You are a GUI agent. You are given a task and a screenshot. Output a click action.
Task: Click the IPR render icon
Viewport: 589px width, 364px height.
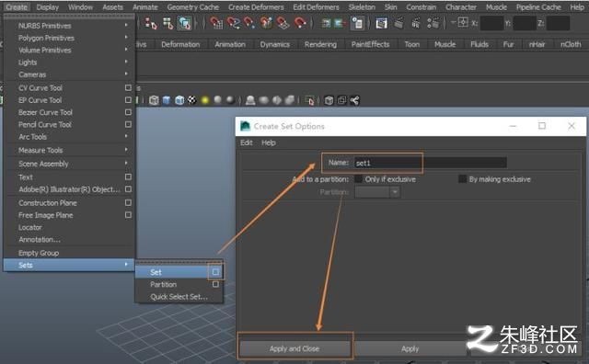(x=415, y=23)
